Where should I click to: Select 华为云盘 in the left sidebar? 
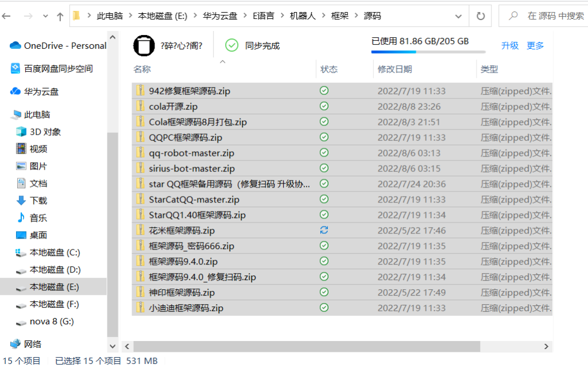click(41, 91)
